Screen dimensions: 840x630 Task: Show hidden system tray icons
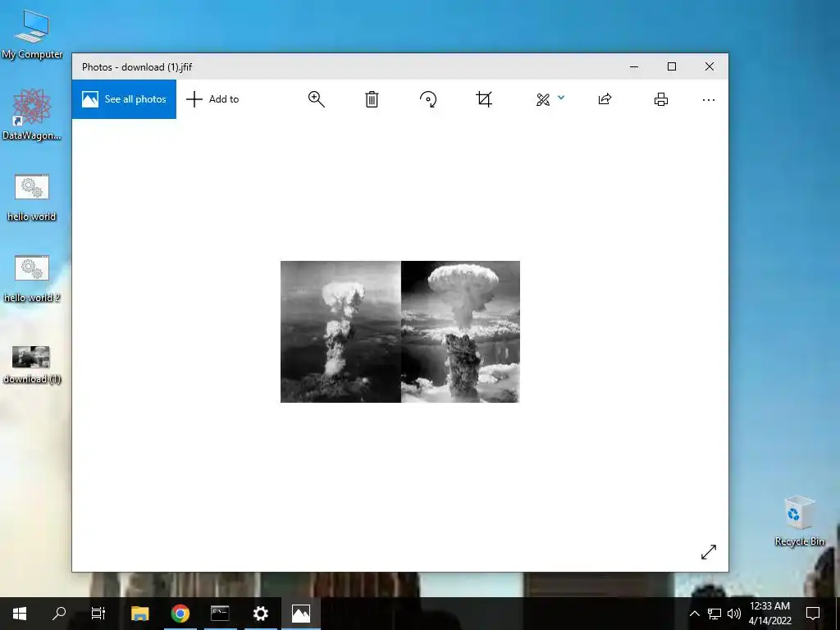694,614
